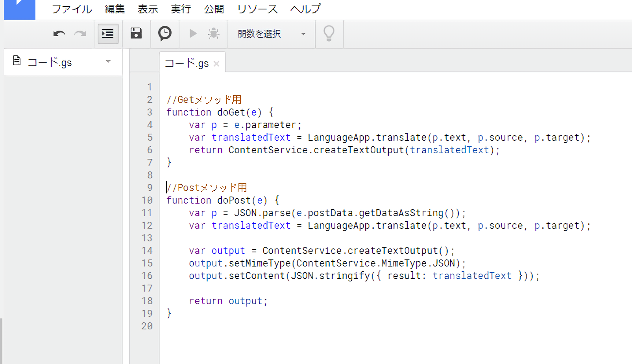Screen dimensions: 632x364
Task: Run the script with play icon
Action: [x=193, y=33]
